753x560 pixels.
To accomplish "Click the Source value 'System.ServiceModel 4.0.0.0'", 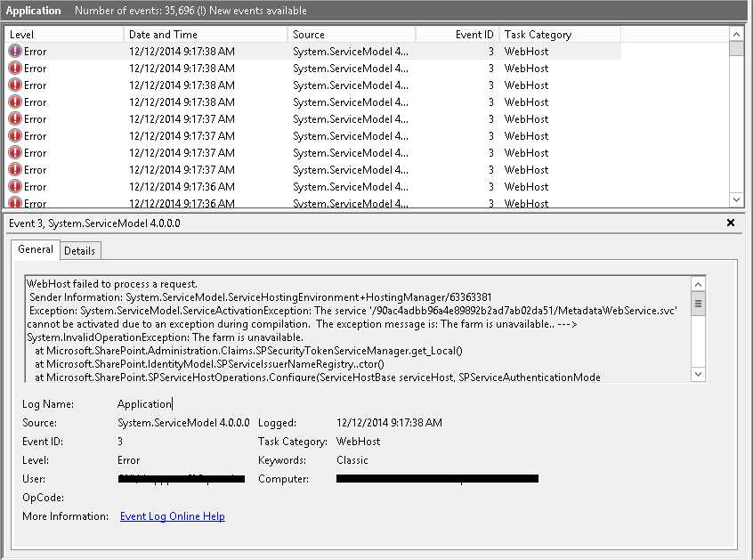I will click(183, 423).
